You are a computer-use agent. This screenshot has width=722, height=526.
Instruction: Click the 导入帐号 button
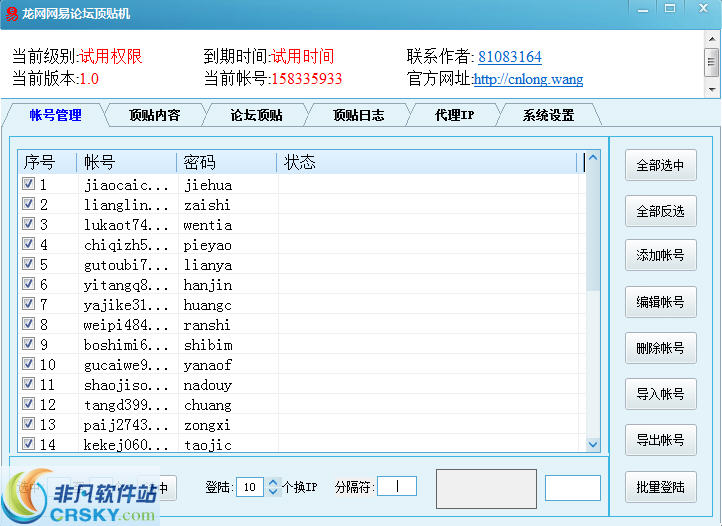(x=660, y=394)
